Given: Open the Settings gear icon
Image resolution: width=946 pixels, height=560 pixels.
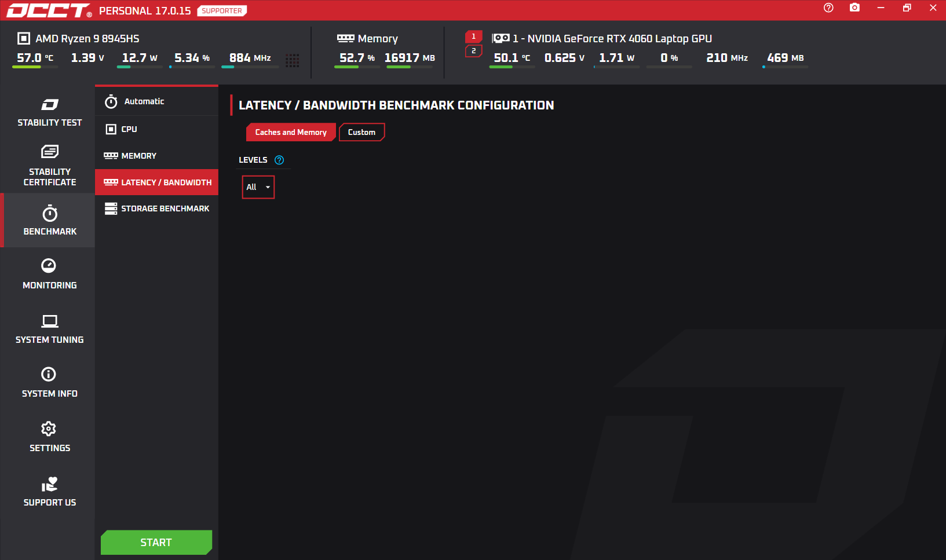Looking at the screenshot, I should [49, 429].
